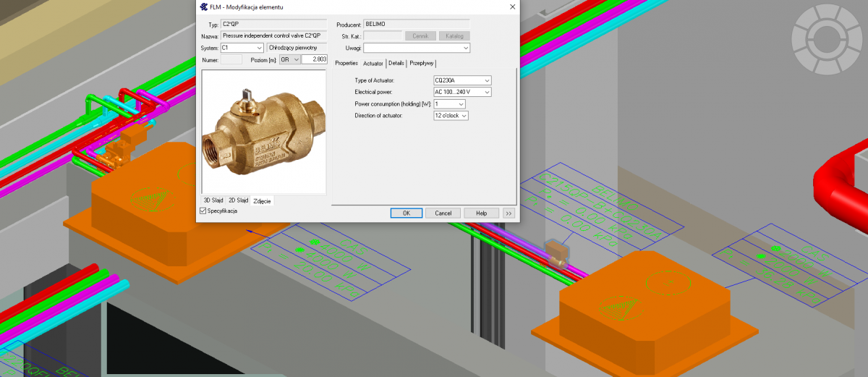Toggle the Specyfikacja checkbox
This screenshot has width=868, height=377.
[203, 211]
